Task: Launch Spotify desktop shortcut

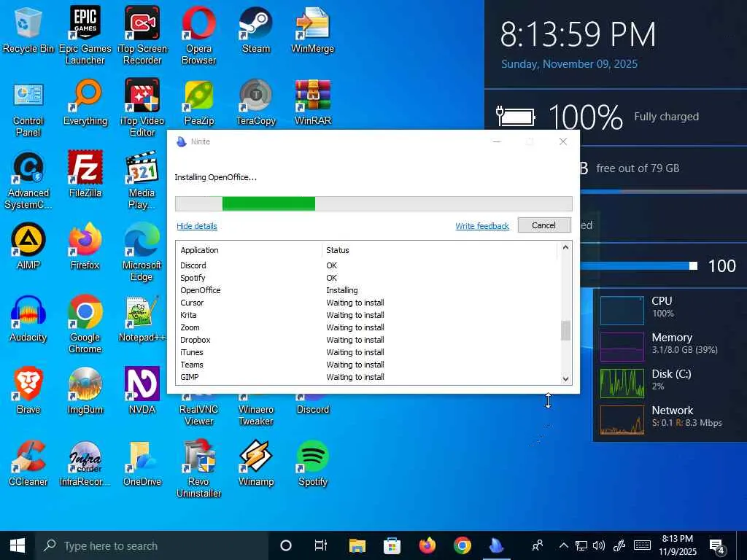Action: [312, 464]
